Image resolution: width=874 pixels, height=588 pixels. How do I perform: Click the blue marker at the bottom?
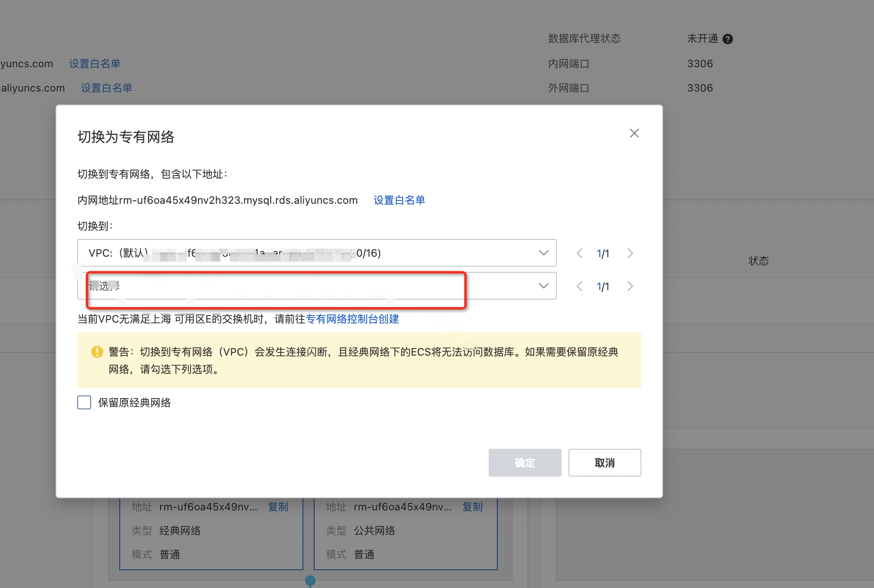[310, 580]
